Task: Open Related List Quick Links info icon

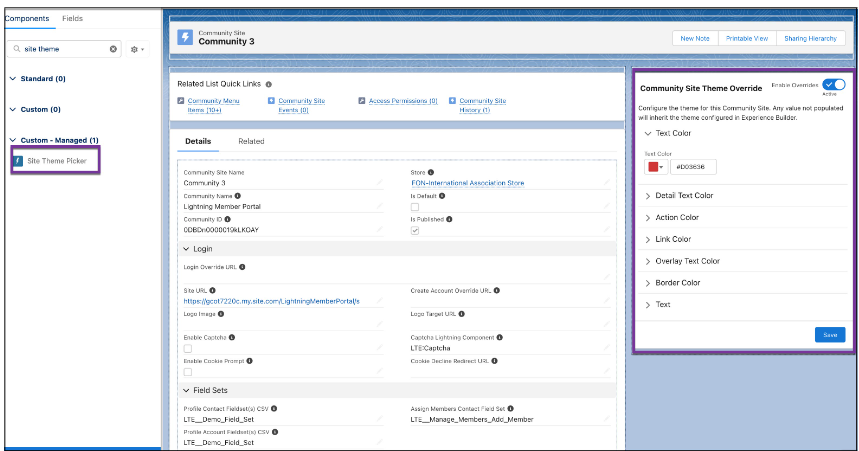Action: pos(268,84)
